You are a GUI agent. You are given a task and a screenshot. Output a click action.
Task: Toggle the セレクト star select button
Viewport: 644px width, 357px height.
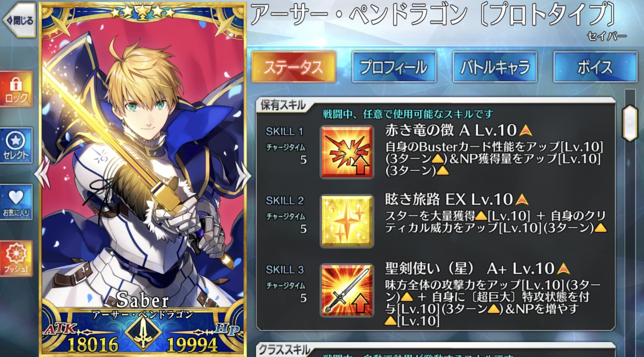[x=16, y=146]
